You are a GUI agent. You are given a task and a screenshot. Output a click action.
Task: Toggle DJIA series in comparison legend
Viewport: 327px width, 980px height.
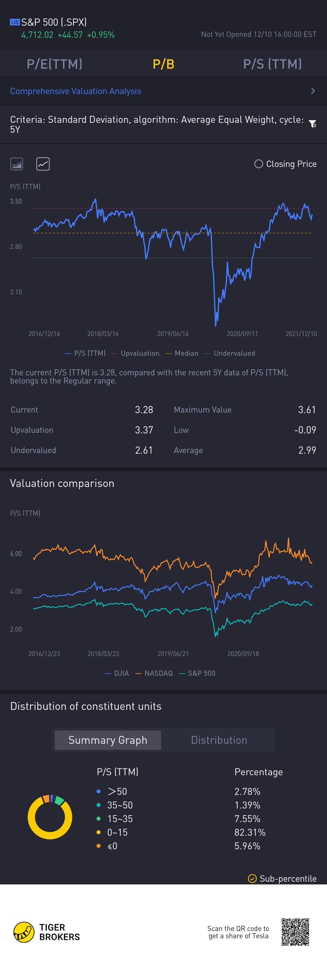tap(117, 673)
